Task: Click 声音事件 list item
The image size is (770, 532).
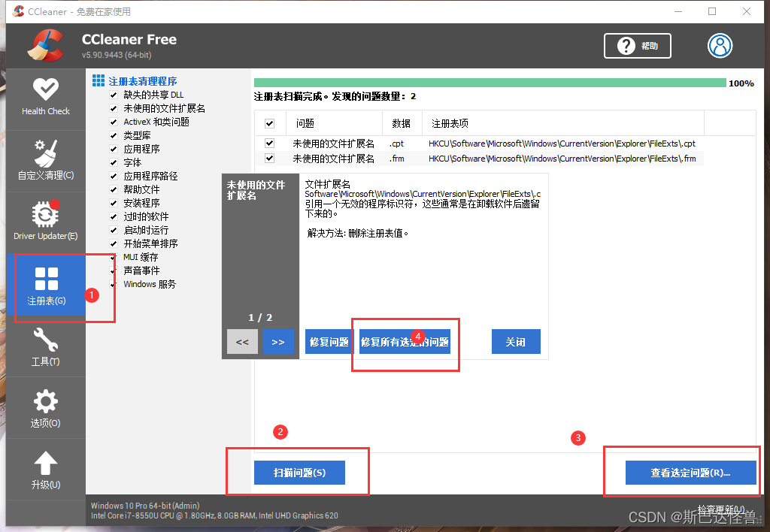Action: point(141,271)
